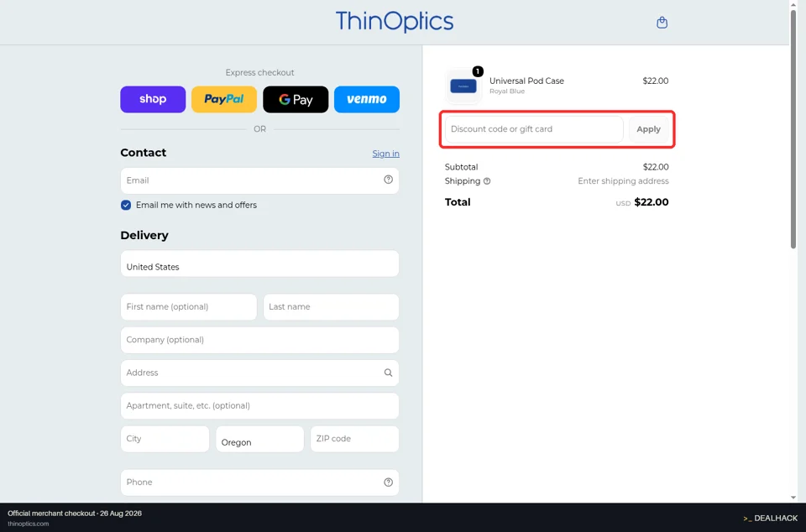Focus the ZIP code field

[x=354, y=439]
